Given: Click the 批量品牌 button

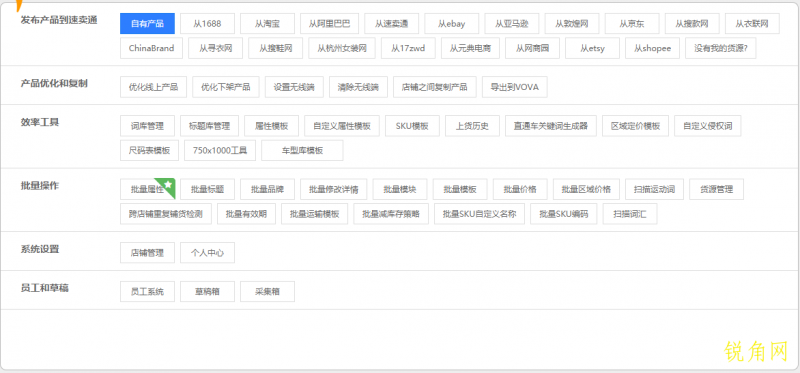Looking at the screenshot, I should tap(267, 189).
